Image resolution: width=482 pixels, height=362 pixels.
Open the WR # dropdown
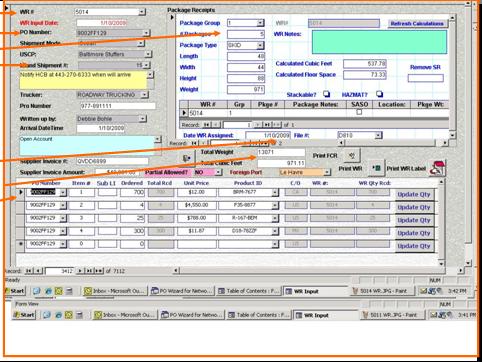[142, 12]
